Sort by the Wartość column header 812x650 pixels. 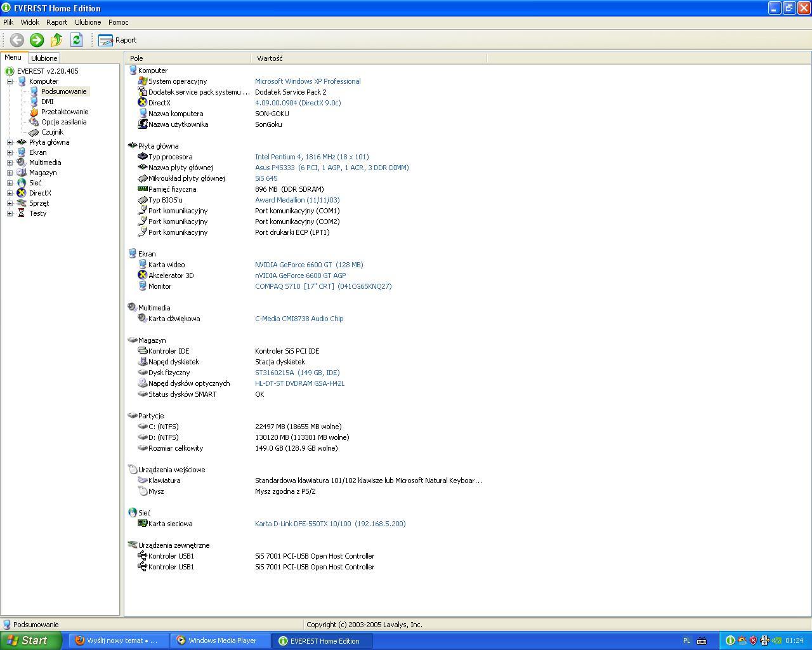(369, 58)
